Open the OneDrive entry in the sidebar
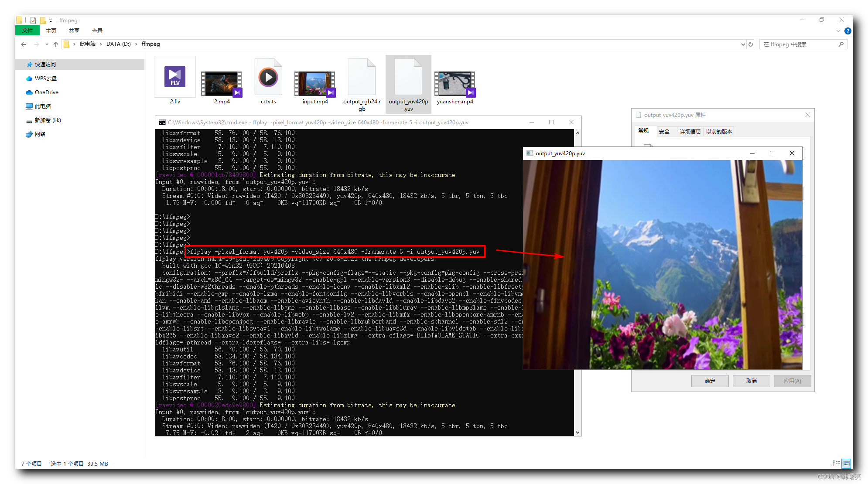Image resolution: width=868 pixels, height=484 pixels. click(x=46, y=92)
